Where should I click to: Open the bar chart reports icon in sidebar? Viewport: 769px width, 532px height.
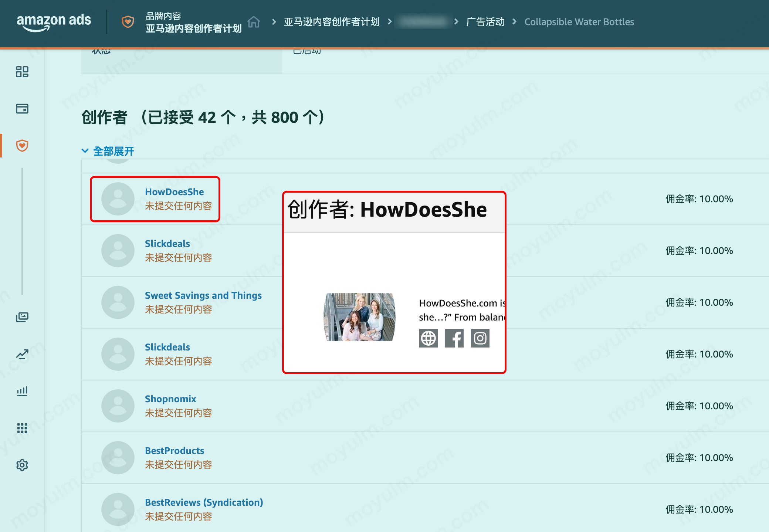click(x=22, y=391)
